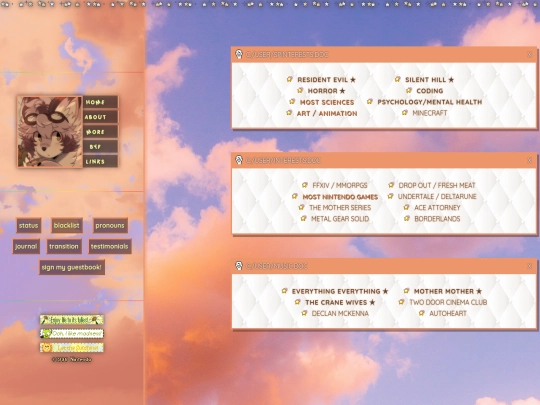Click the 'Ooh, I like madness!' badge
The height and width of the screenshot is (405, 540).
[72, 334]
